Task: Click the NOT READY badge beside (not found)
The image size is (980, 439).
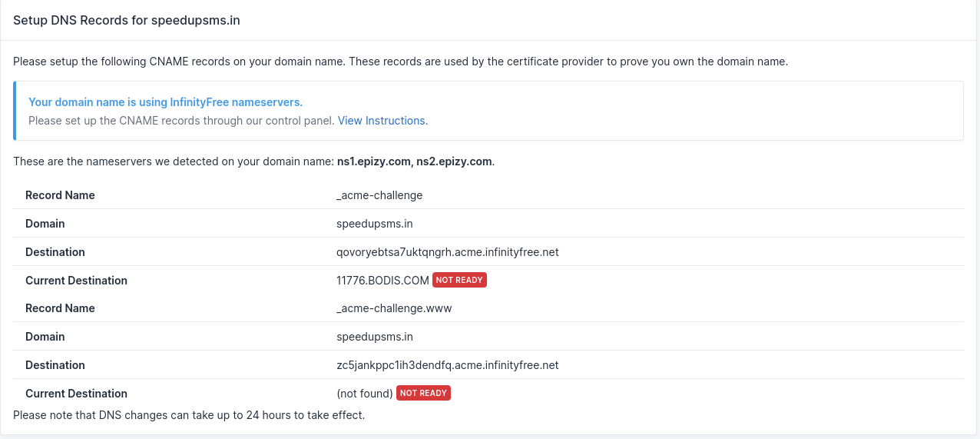Action: pyautogui.click(x=423, y=394)
